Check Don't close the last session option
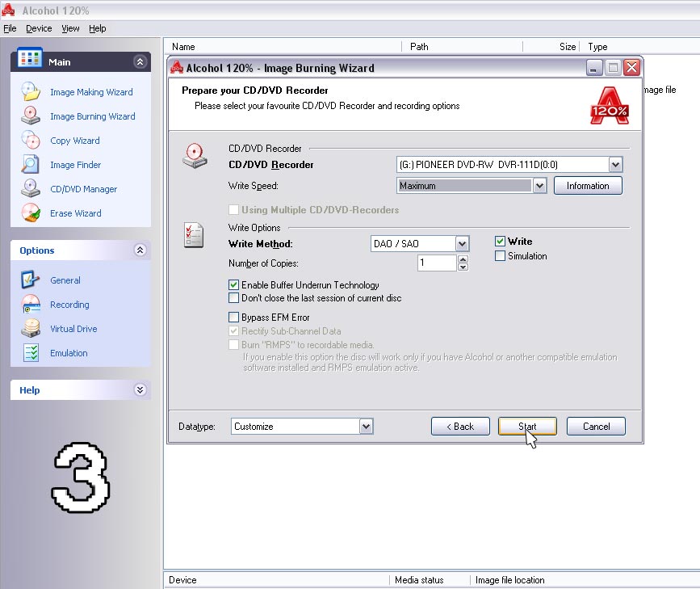Screen dimensions: 700x589 coord(233,297)
